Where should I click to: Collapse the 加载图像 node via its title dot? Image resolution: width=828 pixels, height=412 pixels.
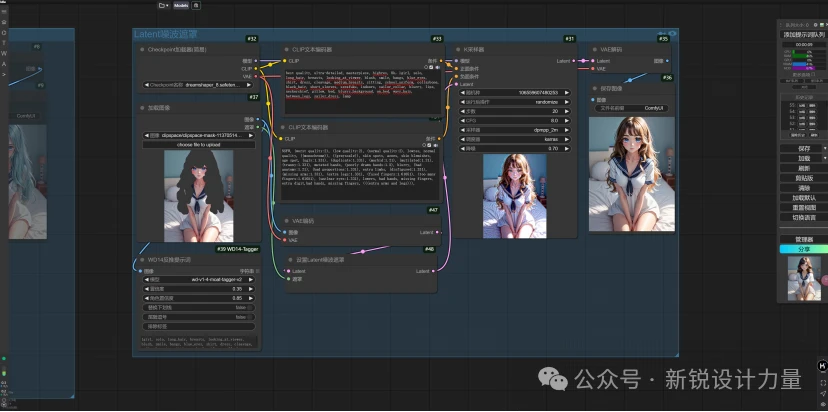(x=142, y=108)
